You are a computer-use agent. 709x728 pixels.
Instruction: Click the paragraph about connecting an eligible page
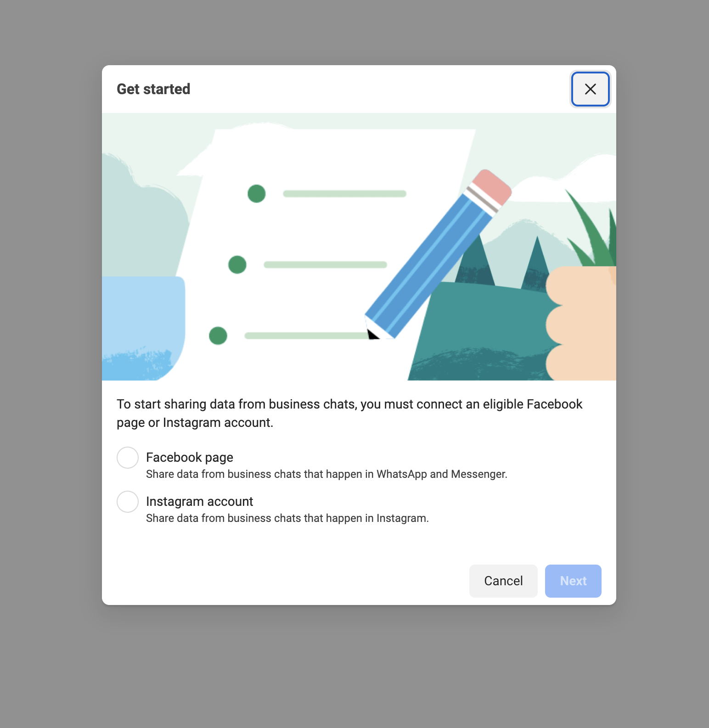point(349,413)
